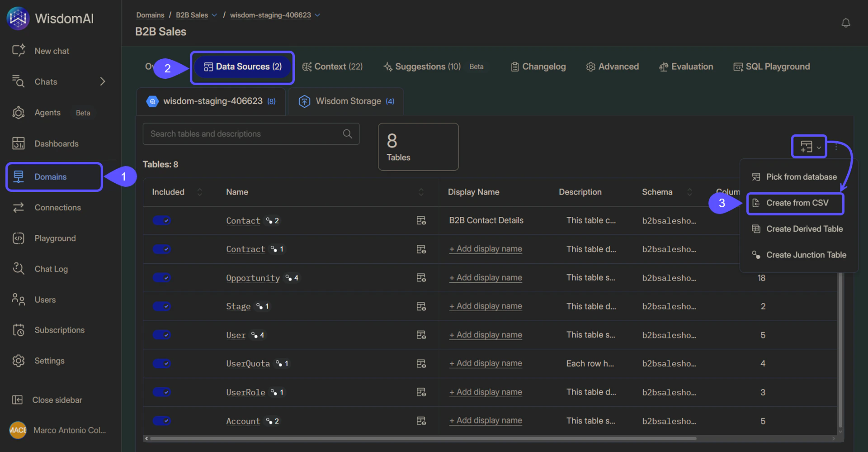Click the Domains breadcrumb link
The height and width of the screenshot is (452, 868).
(150, 15)
